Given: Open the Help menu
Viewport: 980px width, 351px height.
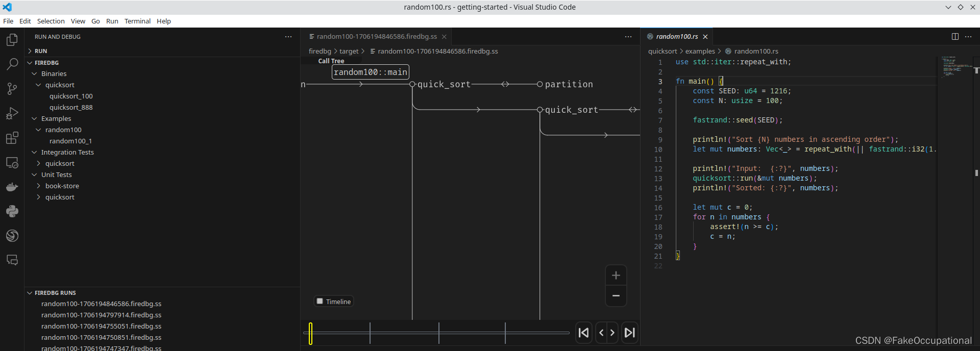Looking at the screenshot, I should [x=164, y=21].
